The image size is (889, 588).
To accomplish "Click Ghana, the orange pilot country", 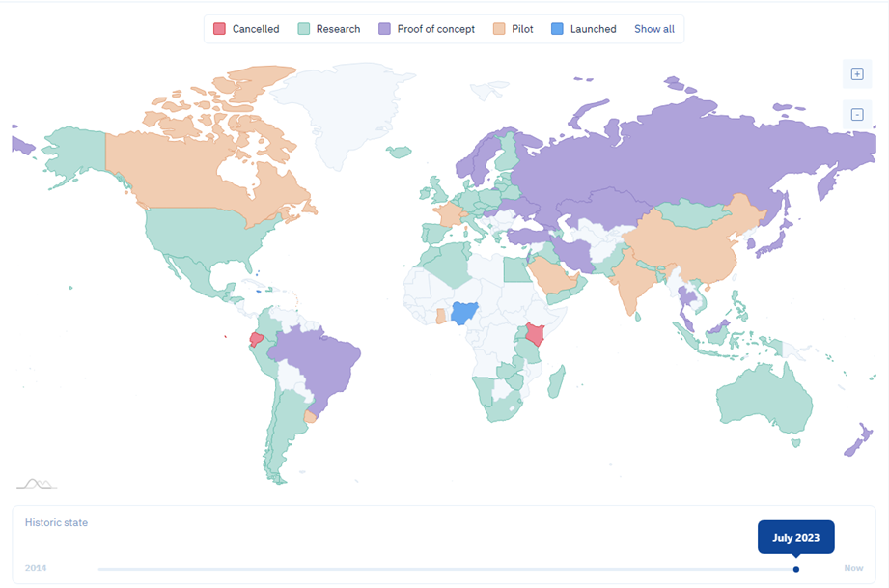I will (441, 317).
